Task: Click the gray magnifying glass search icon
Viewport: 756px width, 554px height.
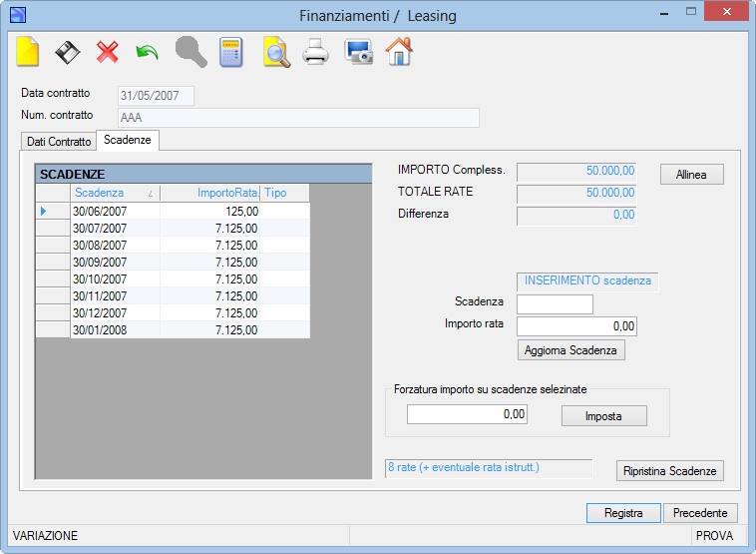Action: (190, 52)
